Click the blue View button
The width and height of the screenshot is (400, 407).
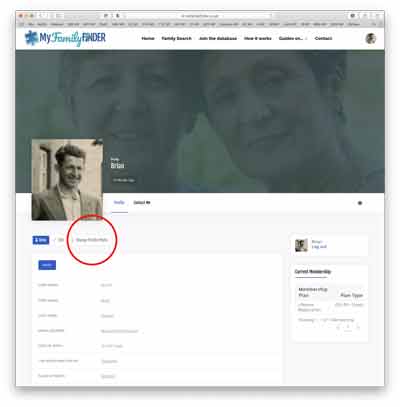point(41,240)
